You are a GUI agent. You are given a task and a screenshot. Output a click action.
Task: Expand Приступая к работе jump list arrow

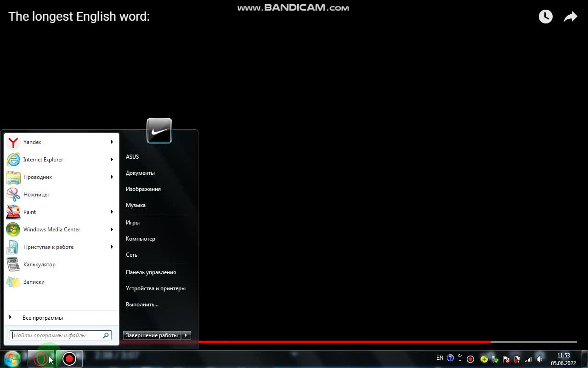(112, 247)
